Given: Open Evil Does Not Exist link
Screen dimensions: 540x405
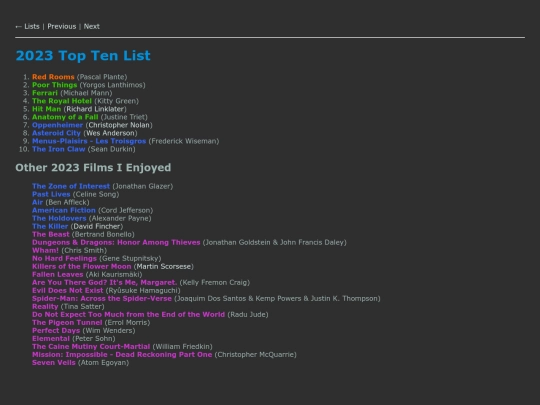Looking at the screenshot, I should point(68,291).
